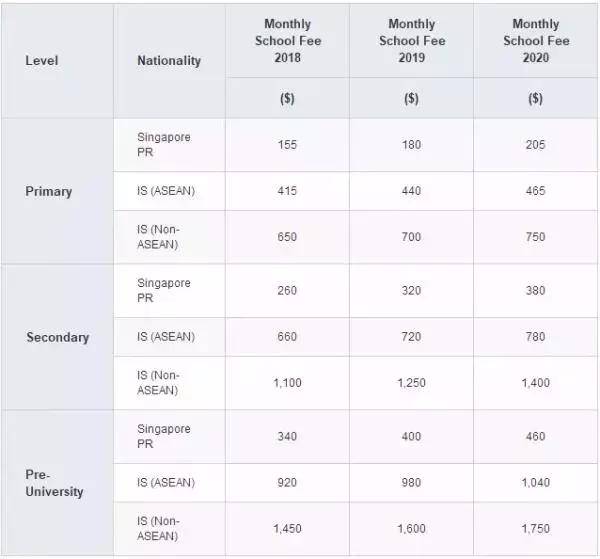Screen dimensions: 600x559
Task: Click the Monthly School Fee 2018 header
Action: click(287, 40)
